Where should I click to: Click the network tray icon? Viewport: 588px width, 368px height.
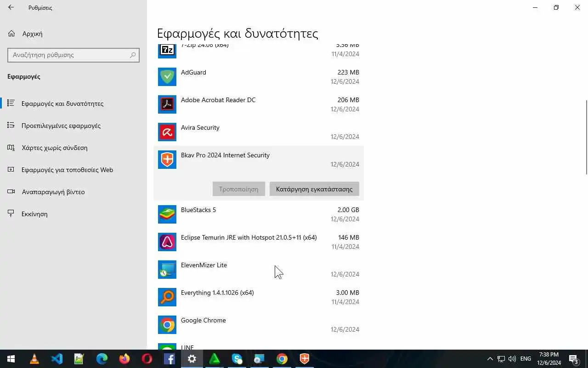[x=501, y=359]
